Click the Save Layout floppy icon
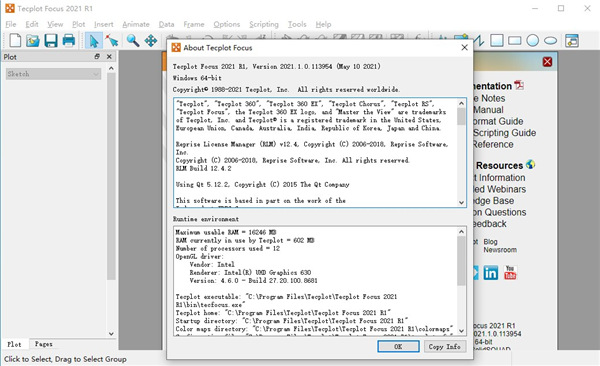 click(51, 40)
